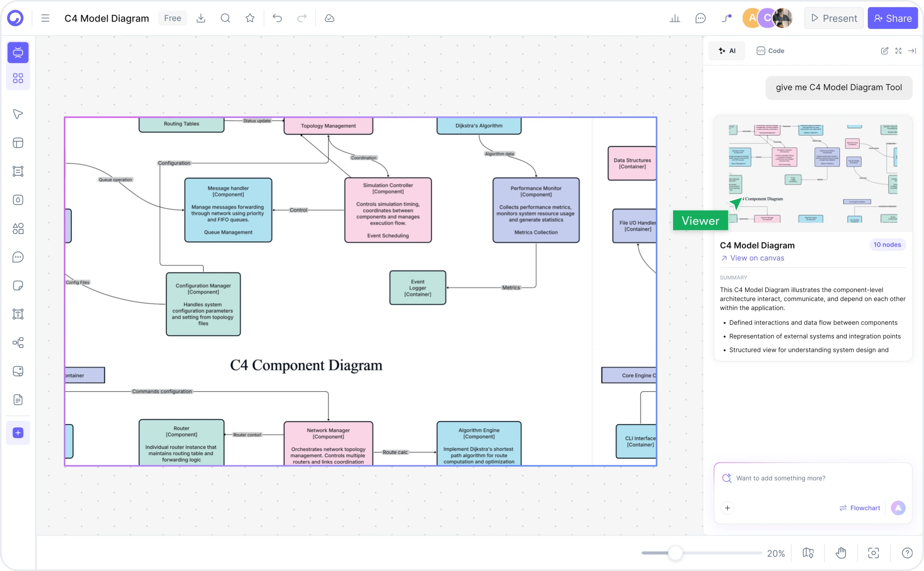This screenshot has width=924, height=571.
Task: Switch focus to the screenshot capture tool
Action: (x=874, y=553)
